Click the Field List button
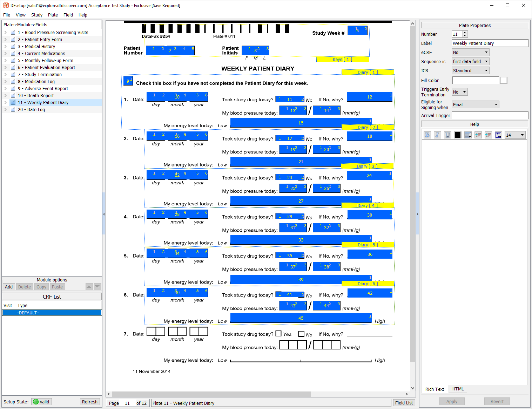 click(404, 403)
